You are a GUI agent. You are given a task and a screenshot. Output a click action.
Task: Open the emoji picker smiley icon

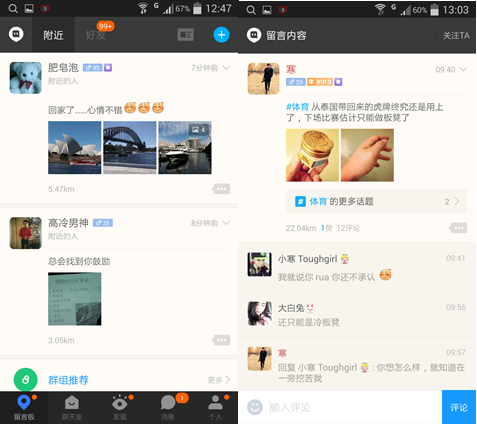pos(255,407)
